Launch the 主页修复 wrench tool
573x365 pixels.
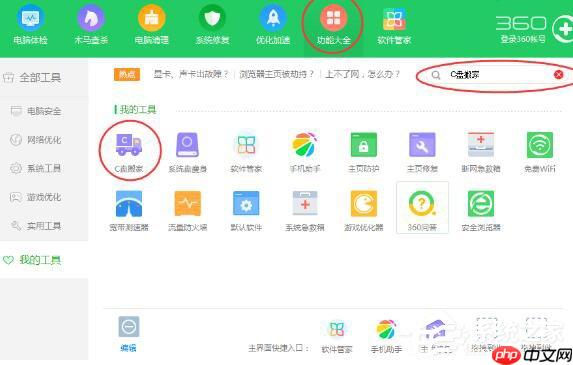click(422, 152)
